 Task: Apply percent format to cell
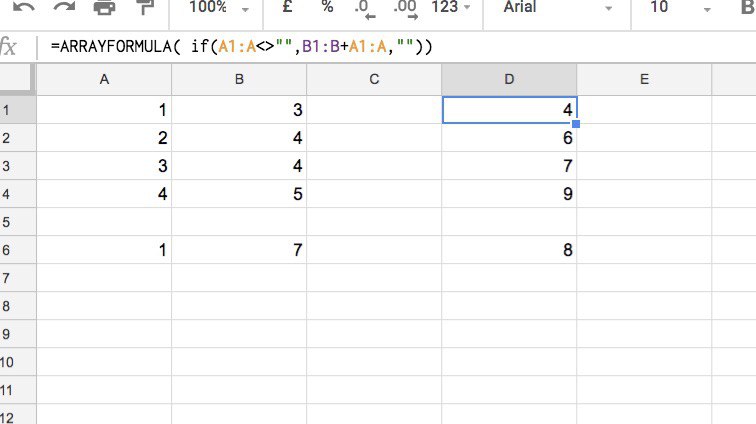point(327,7)
